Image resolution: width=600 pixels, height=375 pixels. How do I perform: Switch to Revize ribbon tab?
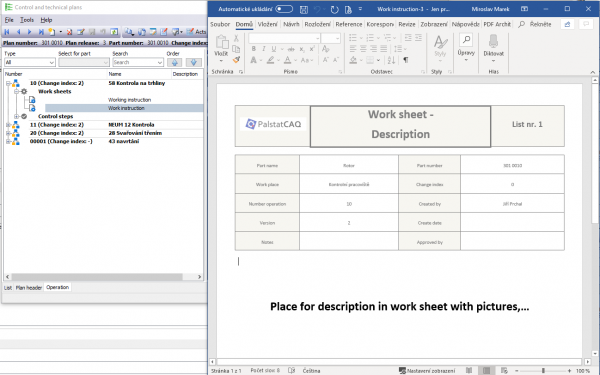407,24
